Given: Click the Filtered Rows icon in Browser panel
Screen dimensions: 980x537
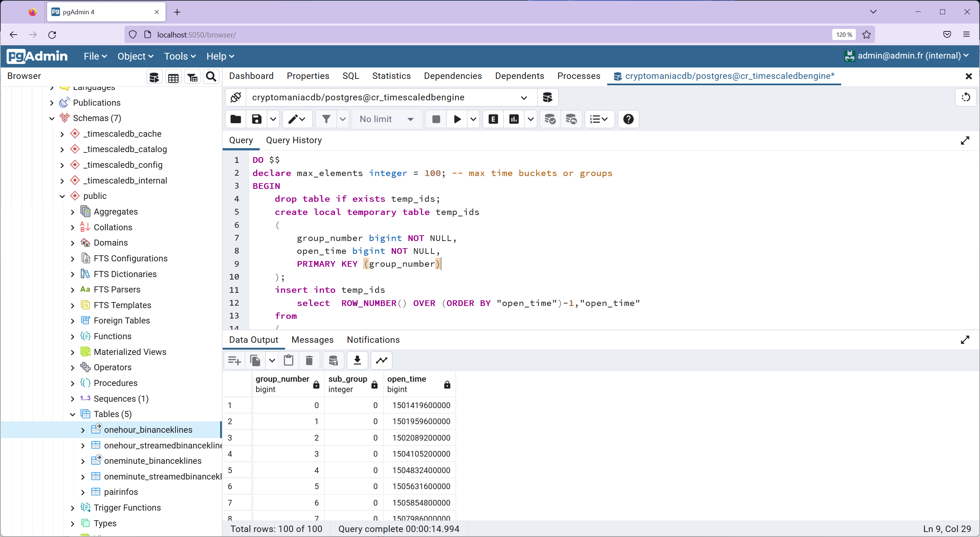Looking at the screenshot, I should [x=193, y=77].
